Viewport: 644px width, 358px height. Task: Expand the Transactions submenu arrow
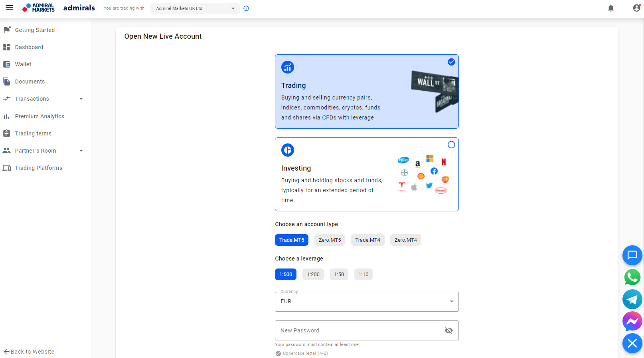tap(81, 99)
